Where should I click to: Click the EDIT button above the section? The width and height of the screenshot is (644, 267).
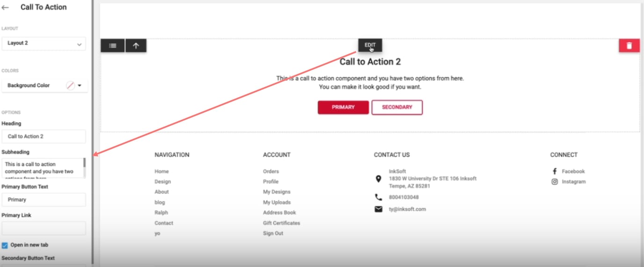pos(370,45)
